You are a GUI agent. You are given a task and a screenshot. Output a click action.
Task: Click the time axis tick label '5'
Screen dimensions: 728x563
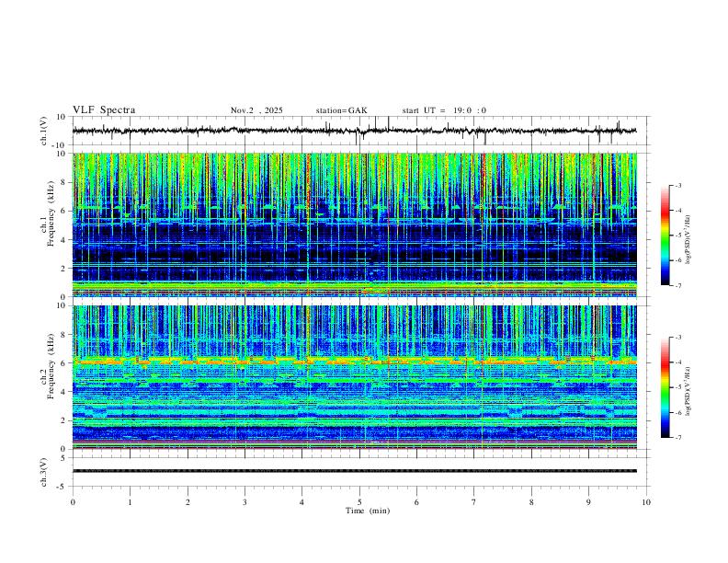point(359,502)
